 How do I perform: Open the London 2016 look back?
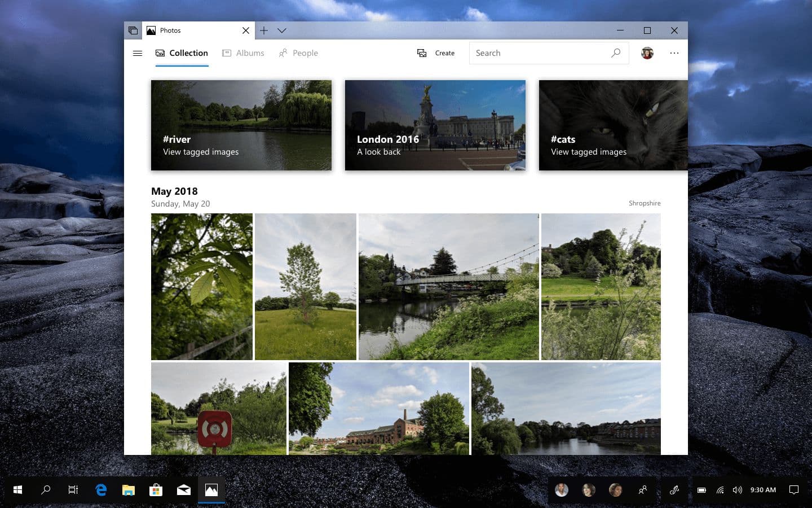point(435,125)
